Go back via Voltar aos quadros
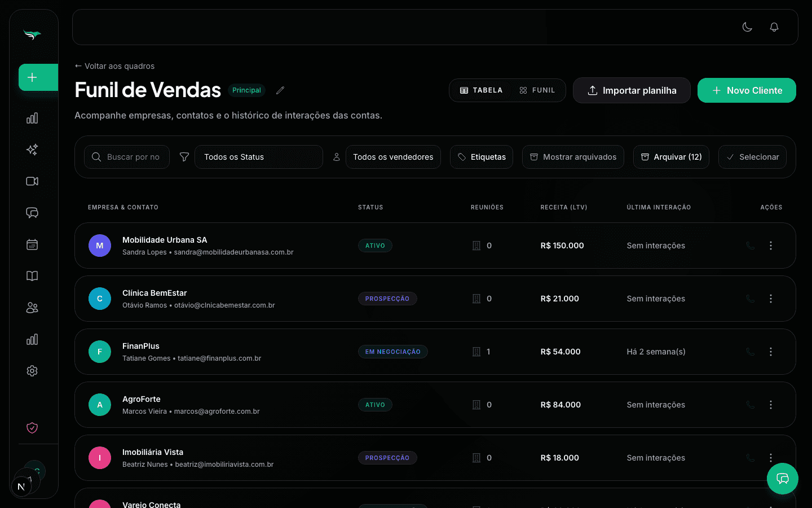Image resolution: width=812 pixels, height=508 pixels. click(x=114, y=66)
